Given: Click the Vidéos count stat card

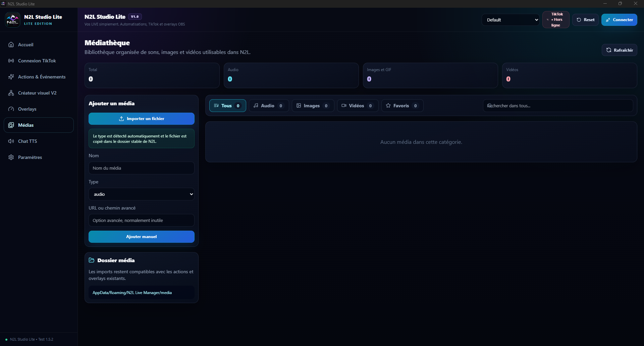Looking at the screenshot, I should point(570,75).
